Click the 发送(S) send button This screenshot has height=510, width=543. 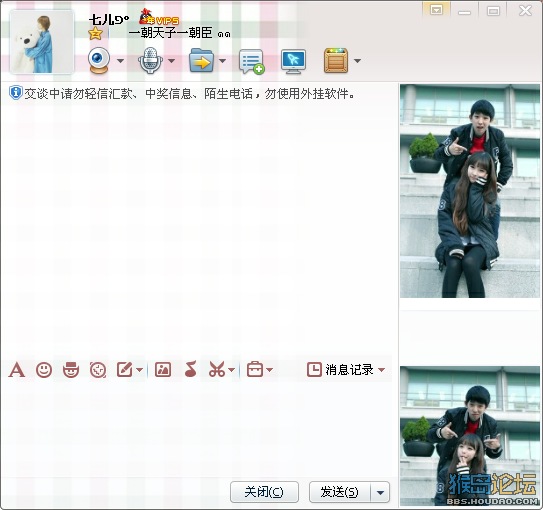point(340,492)
